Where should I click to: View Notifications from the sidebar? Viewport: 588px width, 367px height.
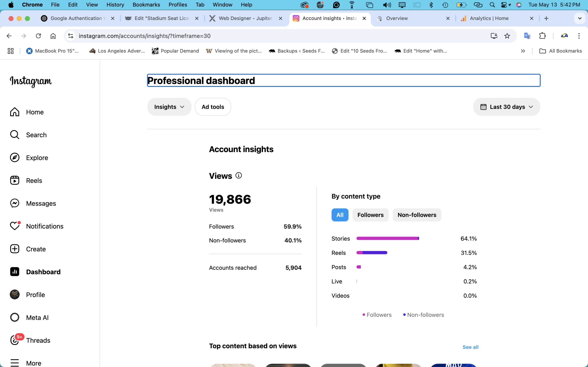point(45,226)
